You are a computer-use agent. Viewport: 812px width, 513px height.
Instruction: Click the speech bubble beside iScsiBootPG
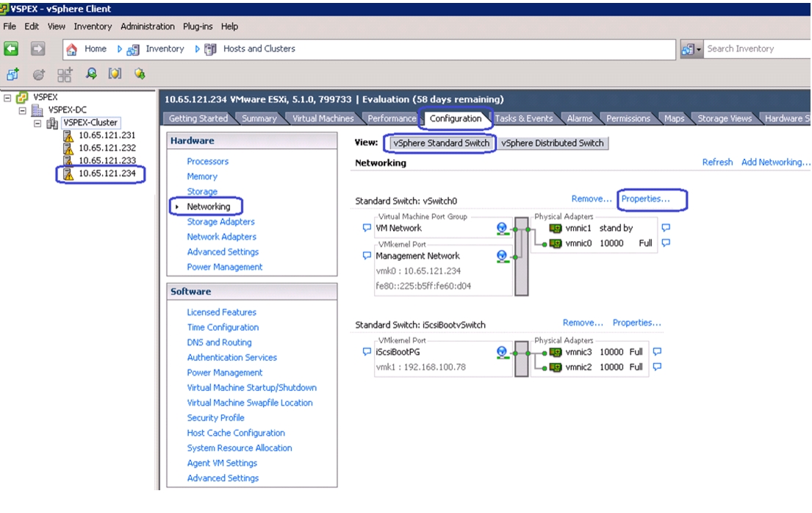pos(367,352)
